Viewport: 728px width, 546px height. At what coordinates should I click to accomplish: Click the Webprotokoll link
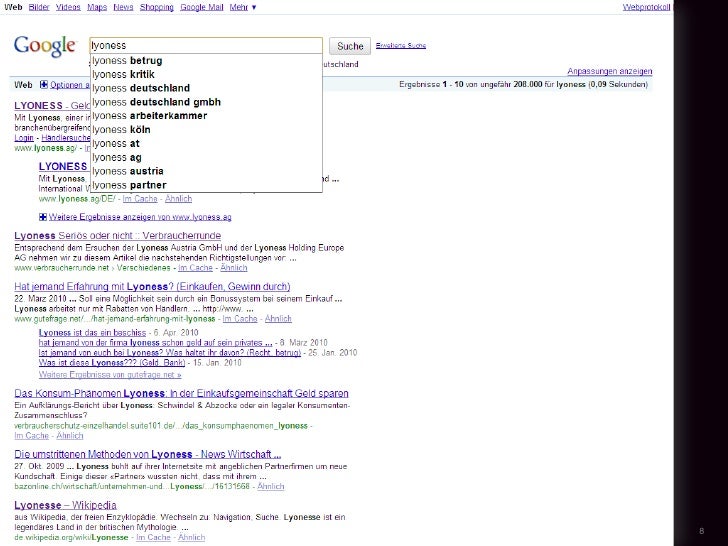[646, 7]
